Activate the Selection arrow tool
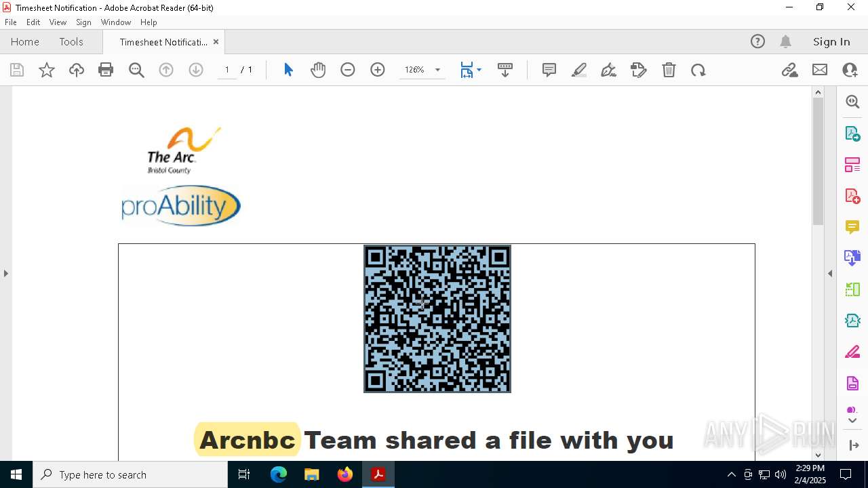 coord(288,70)
